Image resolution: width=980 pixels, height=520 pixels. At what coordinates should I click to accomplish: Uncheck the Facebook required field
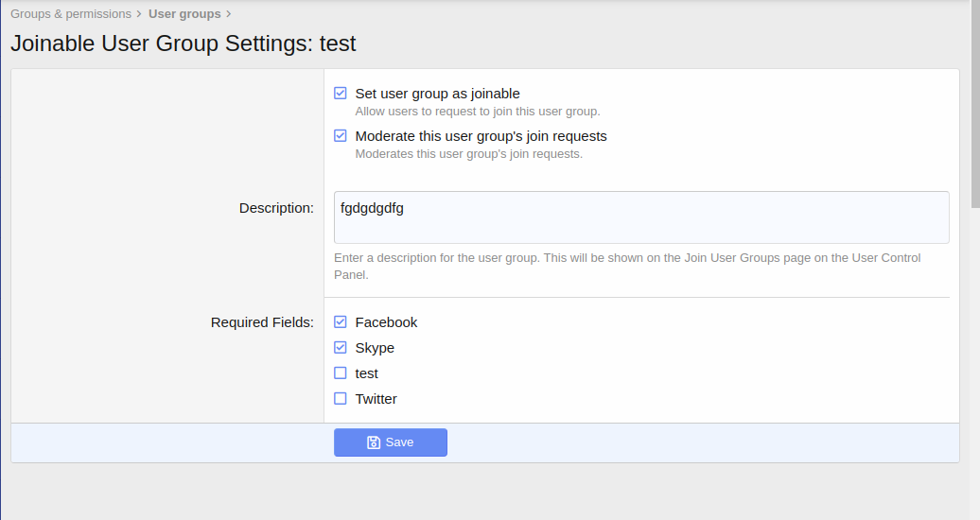(341, 322)
